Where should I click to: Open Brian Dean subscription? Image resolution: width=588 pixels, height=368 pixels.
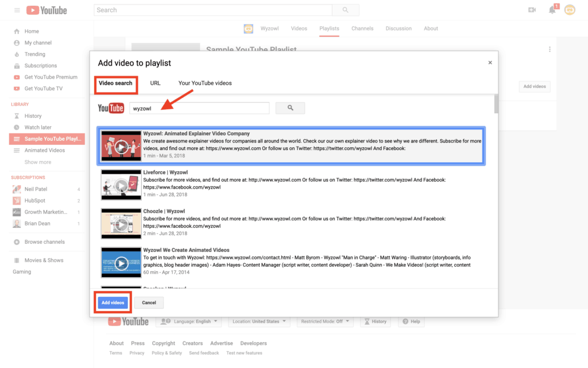click(x=37, y=224)
